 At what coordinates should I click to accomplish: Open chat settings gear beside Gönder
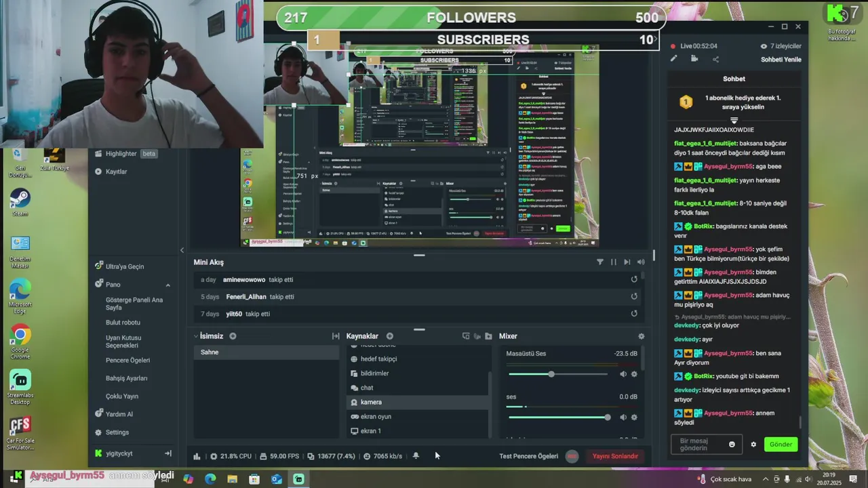[x=753, y=445]
